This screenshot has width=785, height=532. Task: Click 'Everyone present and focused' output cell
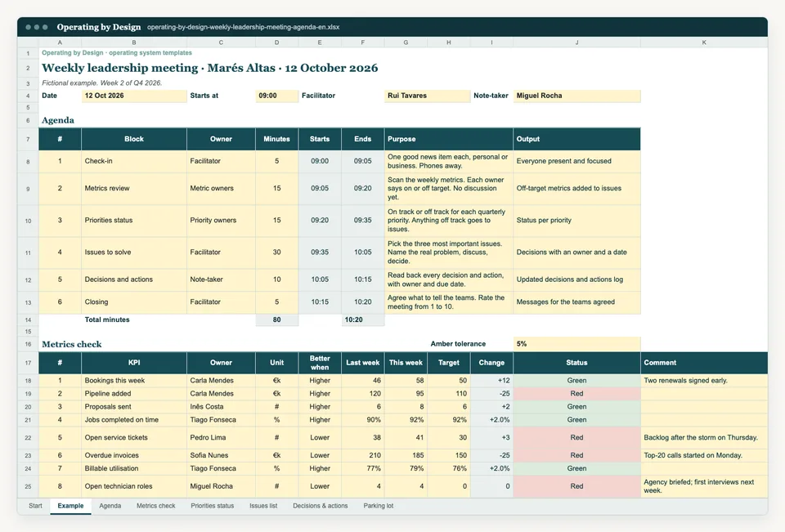(x=576, y=161)
